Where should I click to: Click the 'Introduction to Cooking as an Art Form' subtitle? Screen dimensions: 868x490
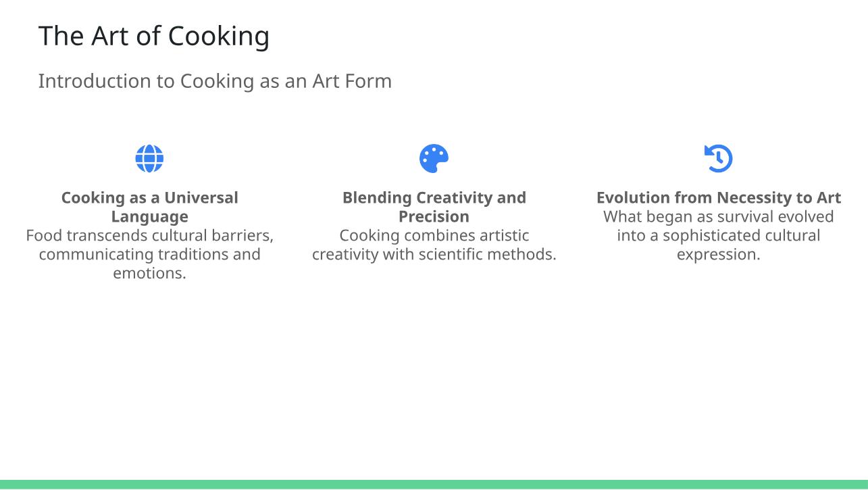[x=215, y=81]
